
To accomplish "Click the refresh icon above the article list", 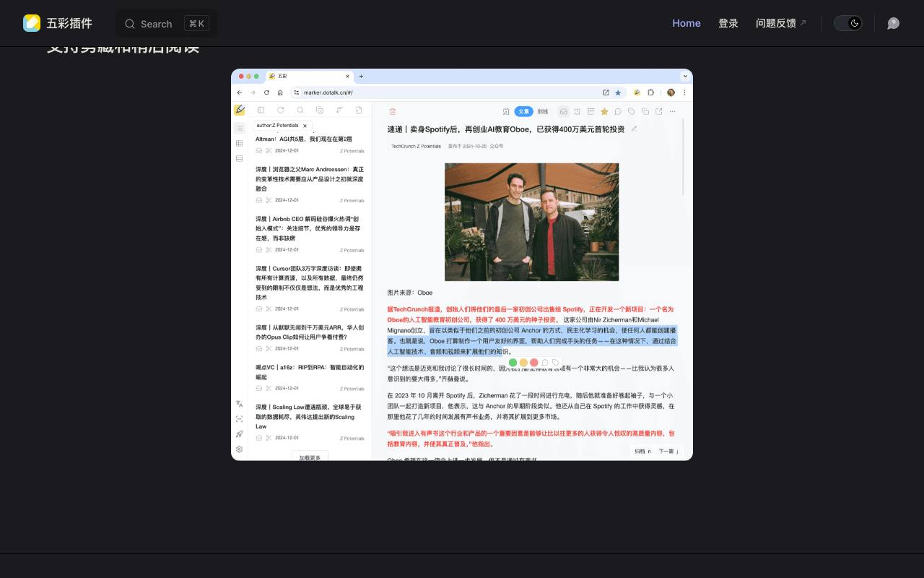I will point(281,111).
